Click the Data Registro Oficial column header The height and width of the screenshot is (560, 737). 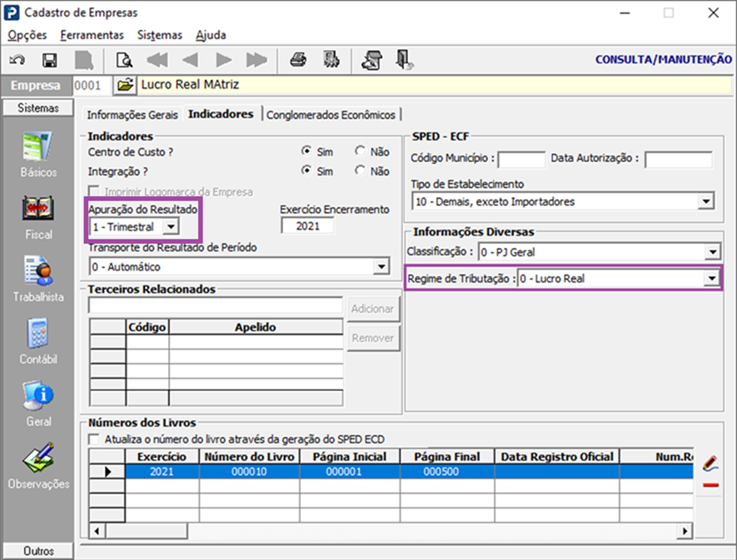pos(557,457)
